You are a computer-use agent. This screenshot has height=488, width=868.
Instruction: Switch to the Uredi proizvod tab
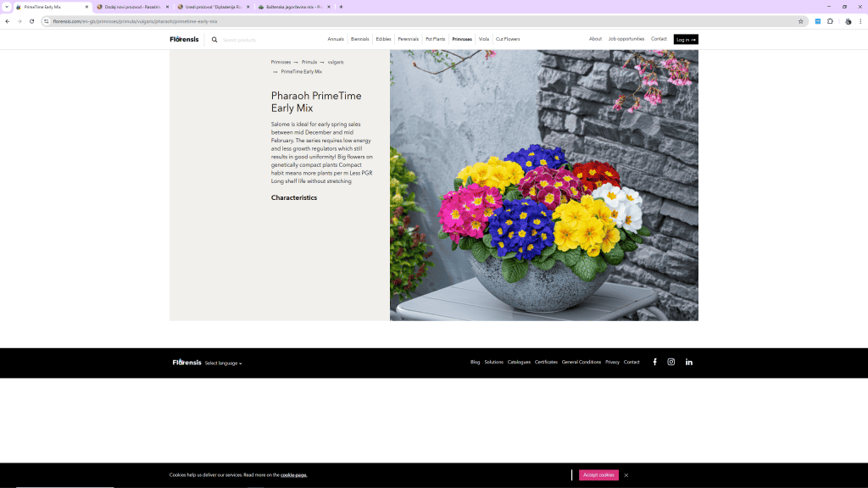(213, 7)
